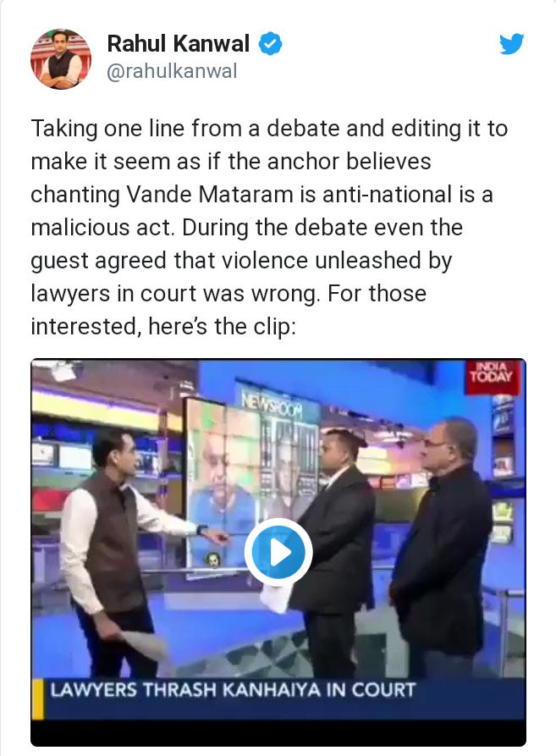This screenshot has height=756, width=556.
Task: Click the blue verified badge
Action: pos(271,44)
